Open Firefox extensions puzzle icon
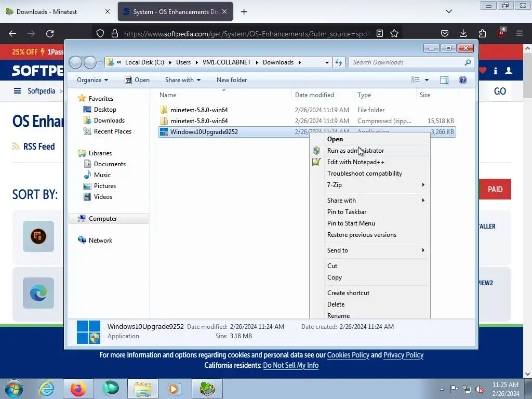The width and height of the screenshot is (532, 399). point(482,34)
